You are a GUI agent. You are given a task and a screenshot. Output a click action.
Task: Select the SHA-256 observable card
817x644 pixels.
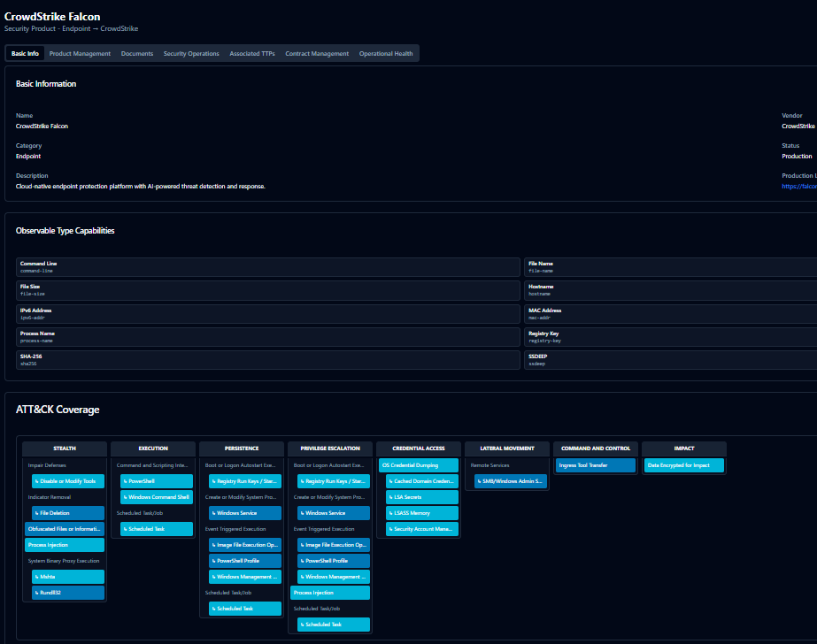point(268,360)
